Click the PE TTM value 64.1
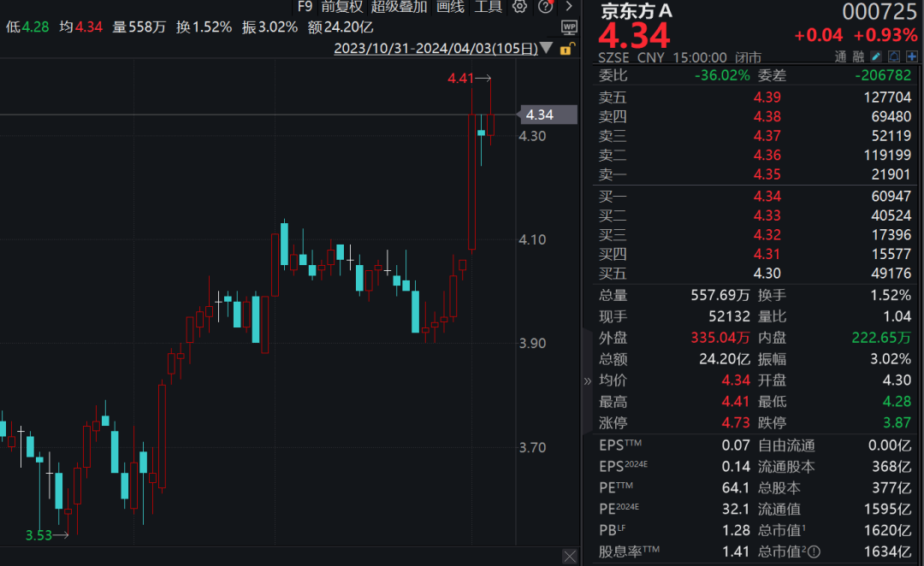This screenshot has height=566, width=924. (736, 488)
